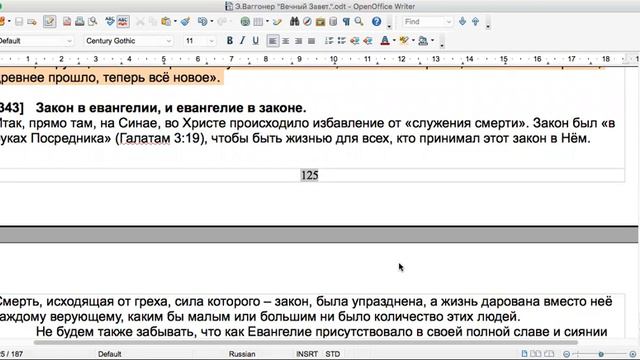
Task: Export directly as PDF icon
Action: point(67,22)
